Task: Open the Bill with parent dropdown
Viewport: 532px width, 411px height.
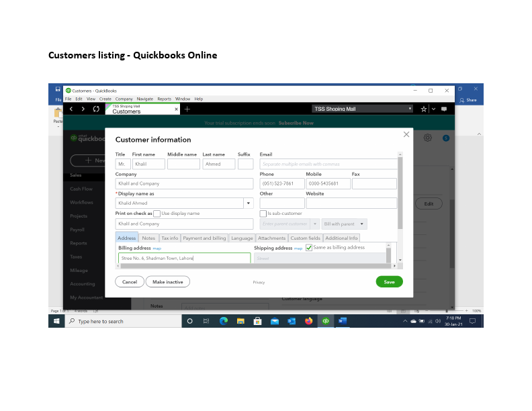Action: point(344,224)
